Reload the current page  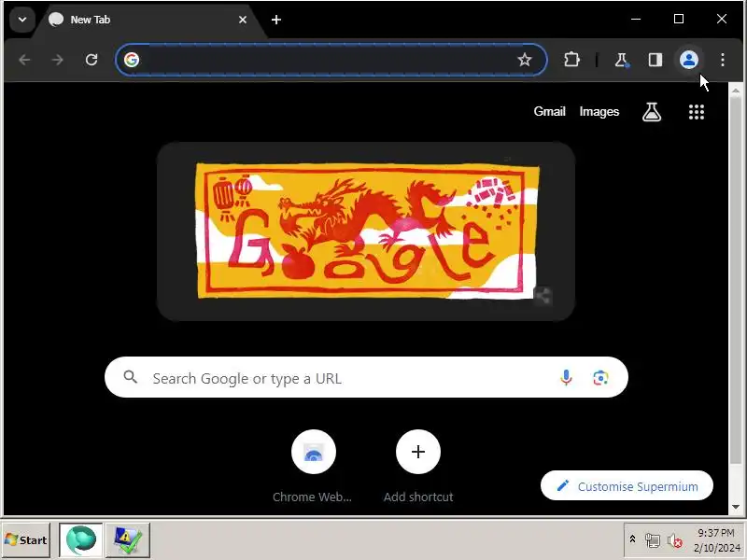point(92,60)
